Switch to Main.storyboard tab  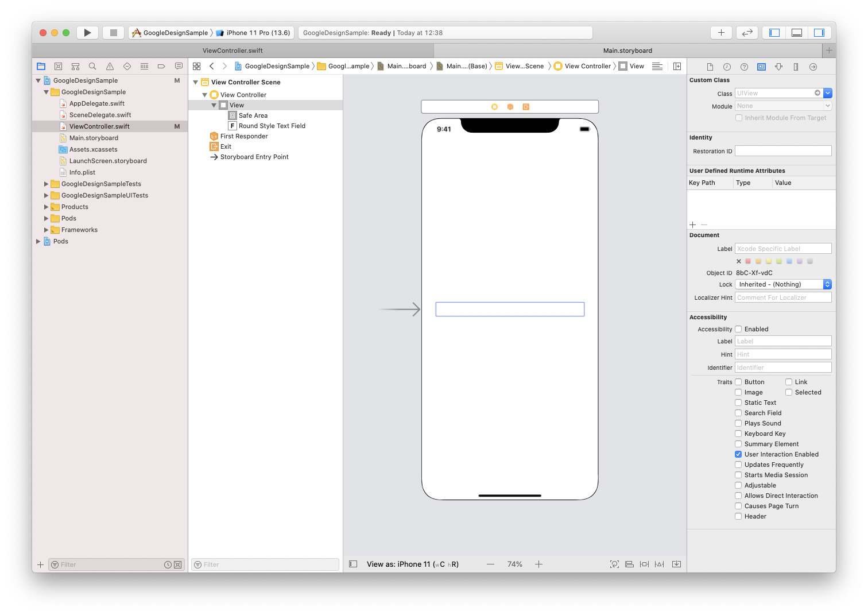(627, 51)
